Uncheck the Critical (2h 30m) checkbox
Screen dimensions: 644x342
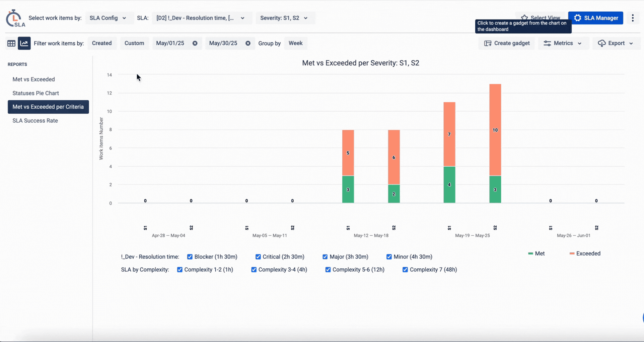tap(258, 257)
